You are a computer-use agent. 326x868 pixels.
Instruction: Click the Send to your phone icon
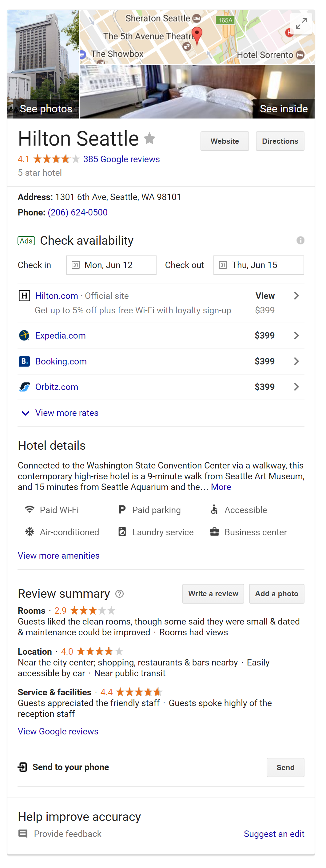22,767
